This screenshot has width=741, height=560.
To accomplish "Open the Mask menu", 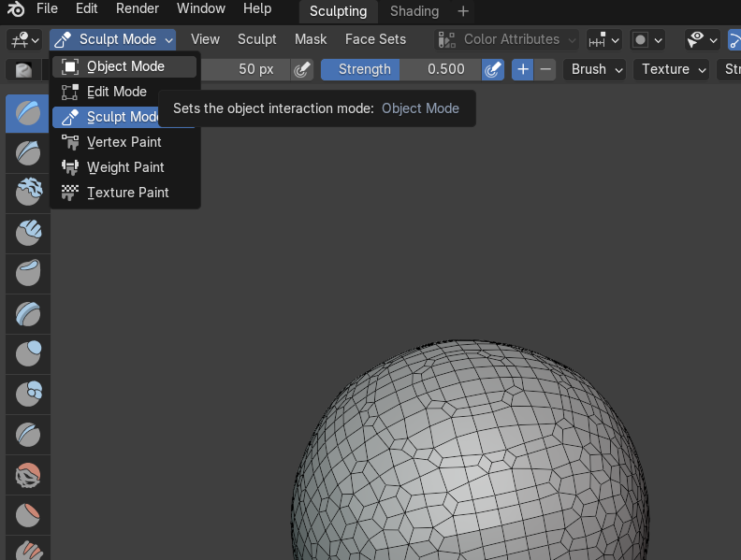I will point(311,39).
